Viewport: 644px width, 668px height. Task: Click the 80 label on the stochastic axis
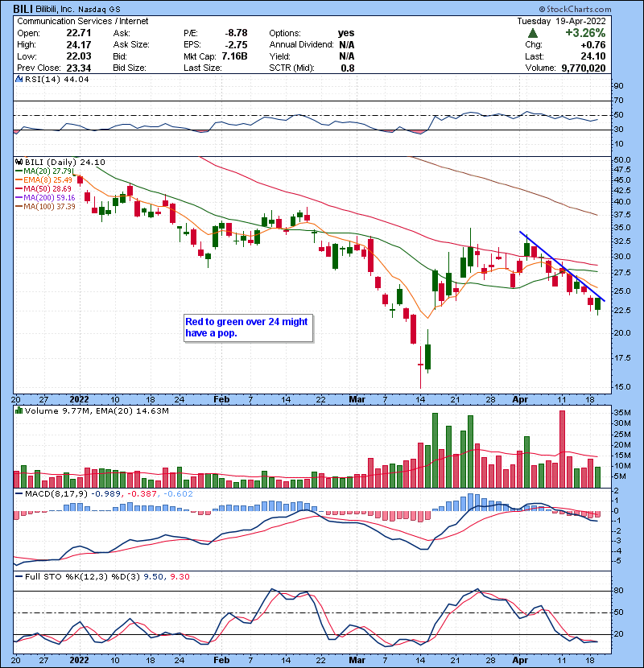pos(618,591)
